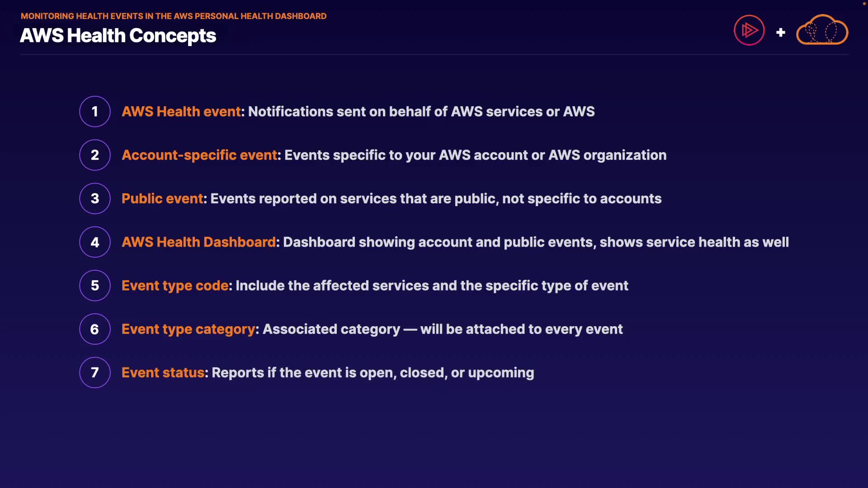Click the circled number 3 icon
The width and height of the screenshot is (868, 488).
point(95,198)
